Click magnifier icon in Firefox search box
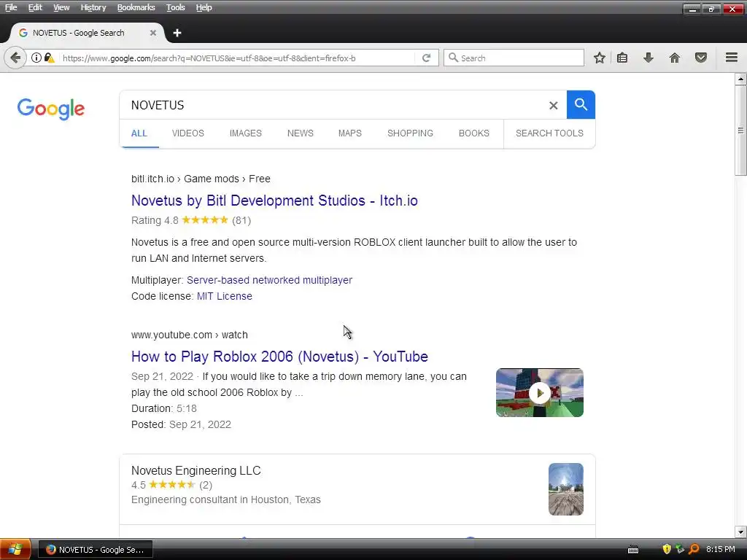The image size is (747, 560). [x=454, y=58]
